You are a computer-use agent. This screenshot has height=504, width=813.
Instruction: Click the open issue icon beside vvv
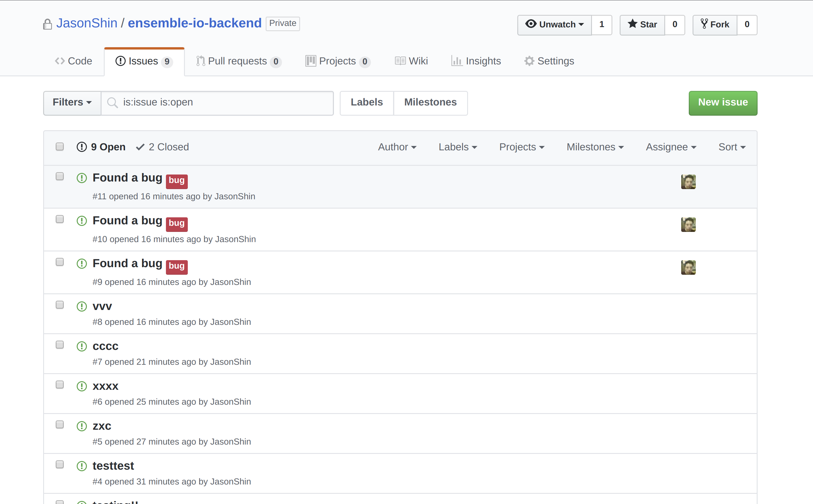82,306
